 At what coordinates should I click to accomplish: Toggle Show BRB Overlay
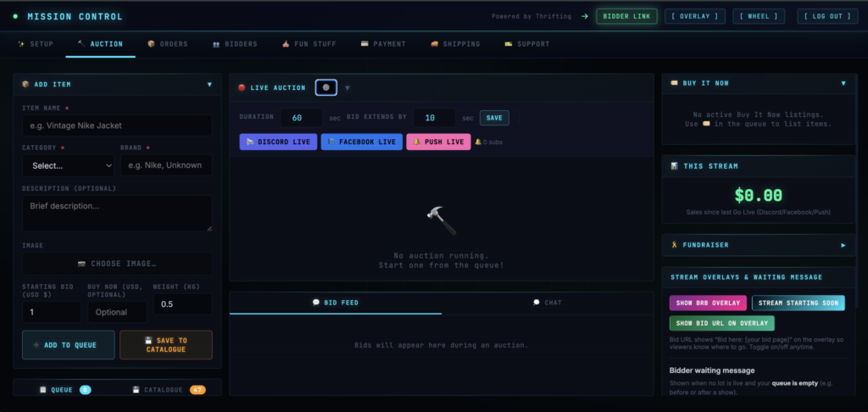708,303
